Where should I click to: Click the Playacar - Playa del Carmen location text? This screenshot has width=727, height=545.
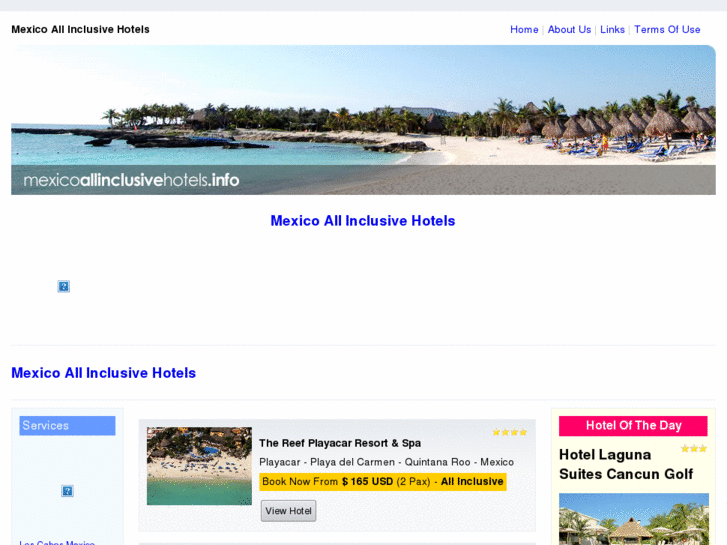pyautogui.click(x=386, y=462)
